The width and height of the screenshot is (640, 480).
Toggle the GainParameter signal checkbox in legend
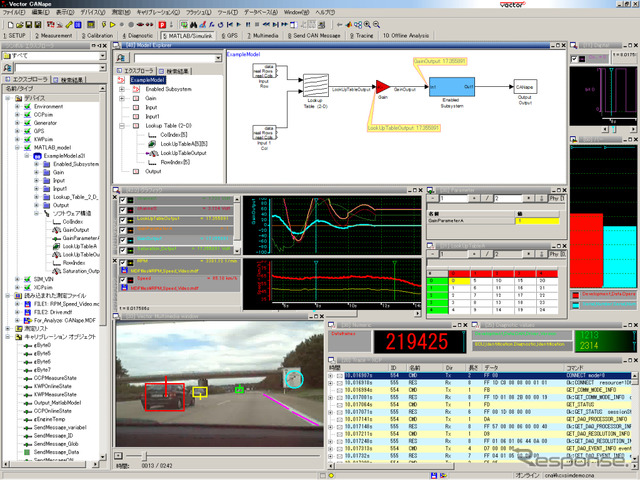122,230
